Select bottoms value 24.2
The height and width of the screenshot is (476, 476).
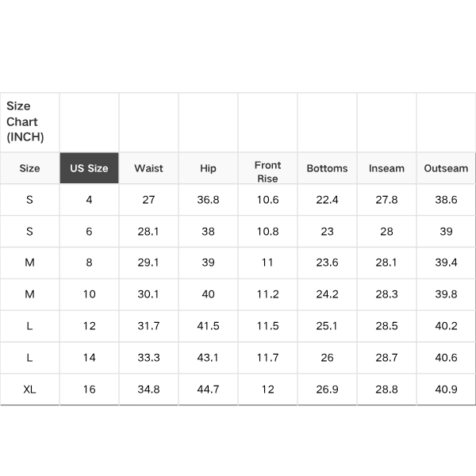coord(327,294)
